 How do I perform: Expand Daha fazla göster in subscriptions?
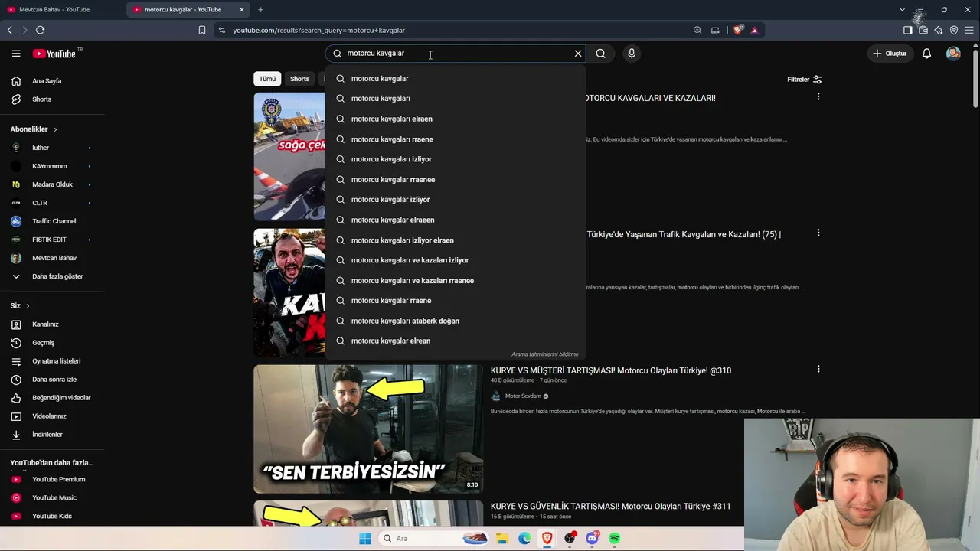click(x=52, y=276)
